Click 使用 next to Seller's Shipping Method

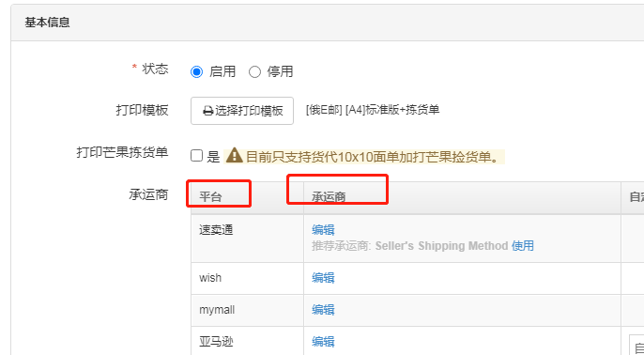coord(523,246)
